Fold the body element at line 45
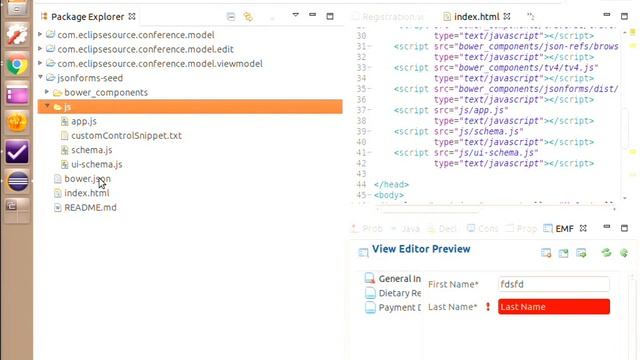Viewport: 640px width, 360px height. pyautogui.click(x=370, y=195)
